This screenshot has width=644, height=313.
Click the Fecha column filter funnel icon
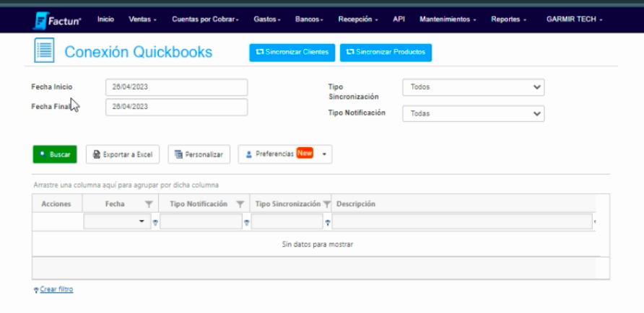[x=149, y=204]
